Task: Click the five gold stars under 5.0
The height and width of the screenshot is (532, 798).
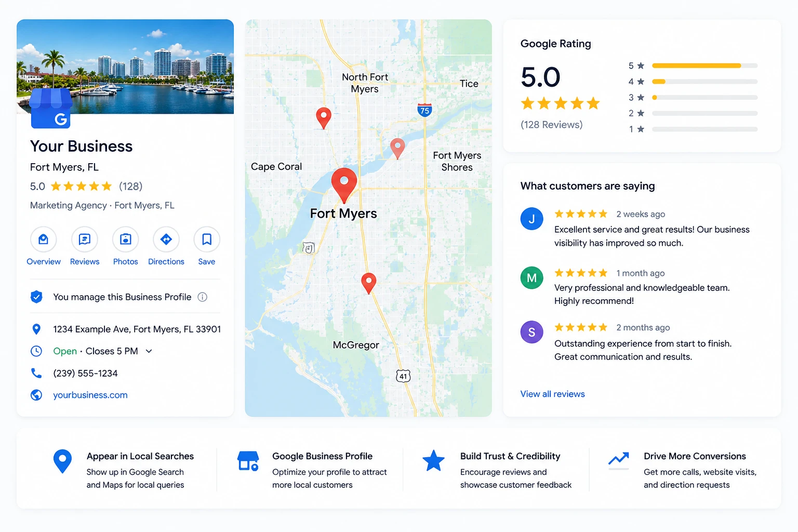Action: [x=561, y=103]
